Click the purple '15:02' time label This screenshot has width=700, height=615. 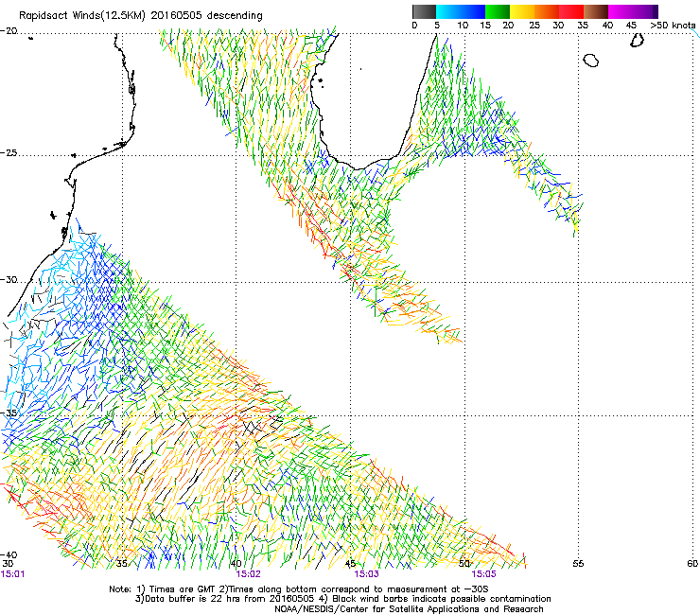pos(248,573)
